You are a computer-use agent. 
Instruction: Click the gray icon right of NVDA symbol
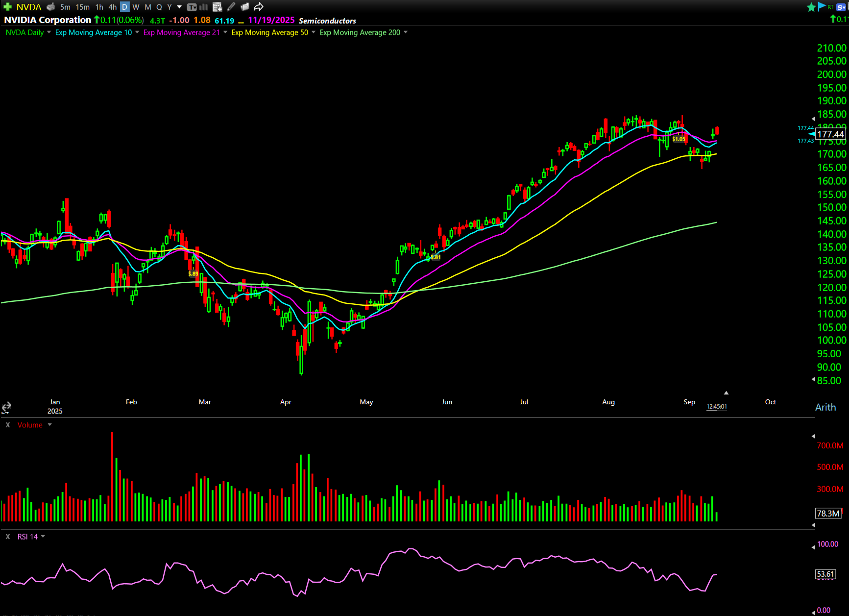pyautogui.click(x=50, y=7)
